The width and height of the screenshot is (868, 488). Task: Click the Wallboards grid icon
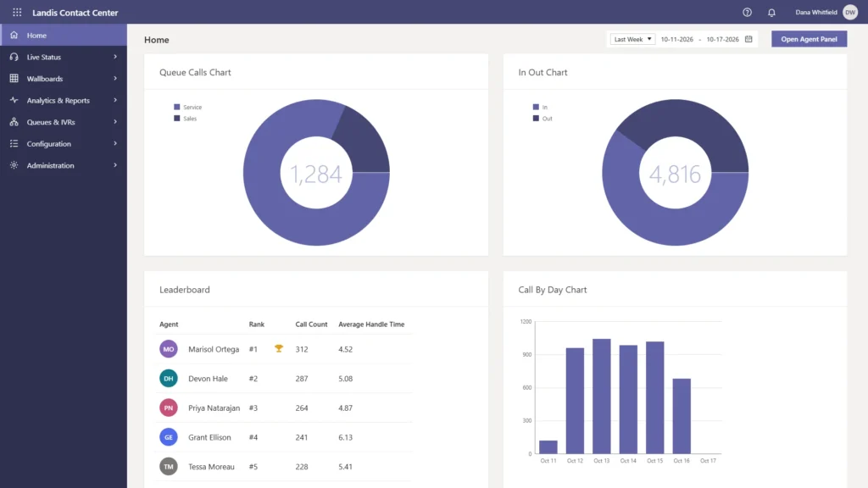click(14, 78)
